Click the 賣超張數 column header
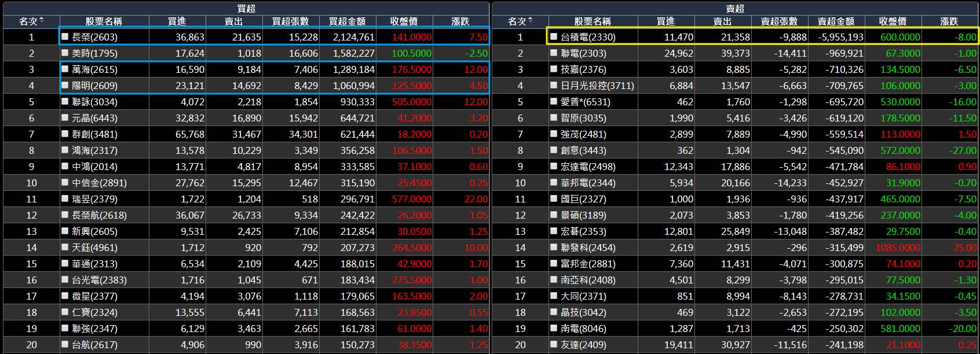 coord(779,21)
